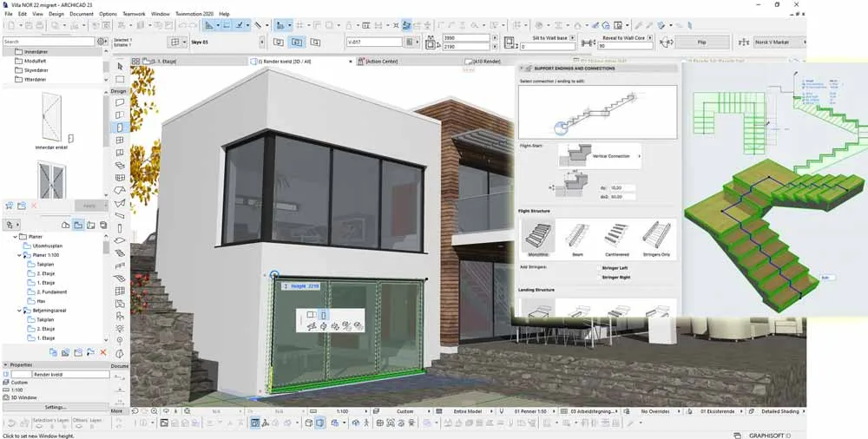Viewport: 868px width, 439px height.
Task: Open the Publisher Sets icon in navigator
Action: 103,226
